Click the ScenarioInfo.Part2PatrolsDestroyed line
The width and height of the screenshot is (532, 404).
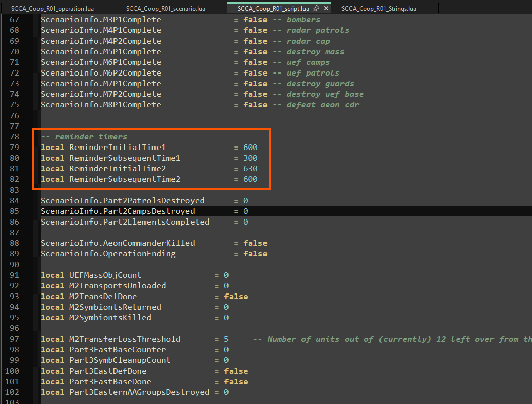click(144, 201)
